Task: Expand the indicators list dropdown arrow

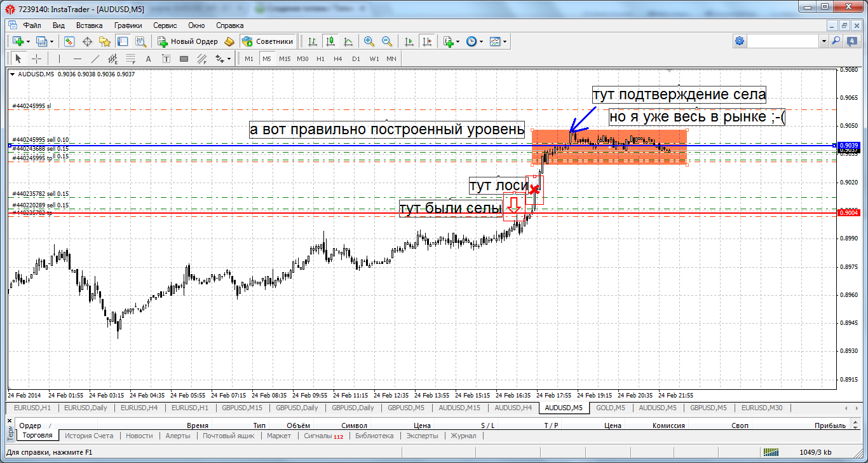Action: pos(458,42)
